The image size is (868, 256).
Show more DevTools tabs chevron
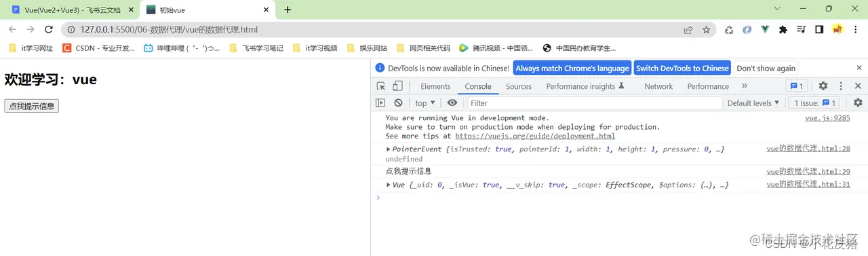[x=745, y=86]
